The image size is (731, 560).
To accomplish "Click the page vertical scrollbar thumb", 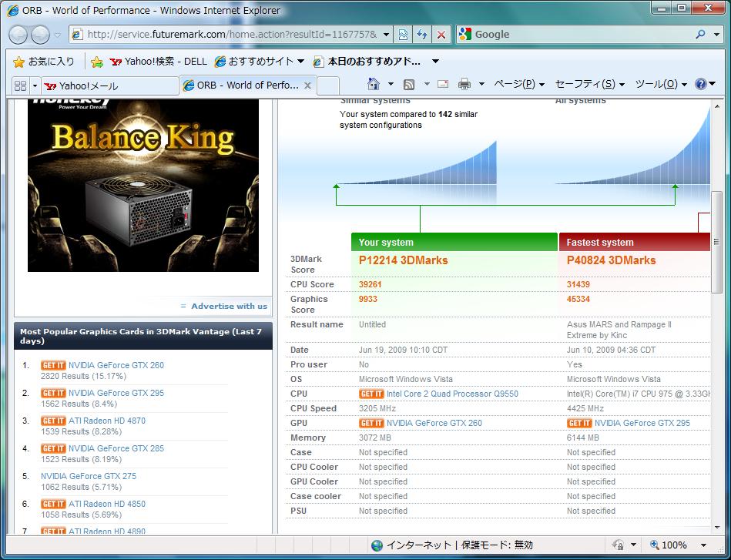I will click(716, 242).
